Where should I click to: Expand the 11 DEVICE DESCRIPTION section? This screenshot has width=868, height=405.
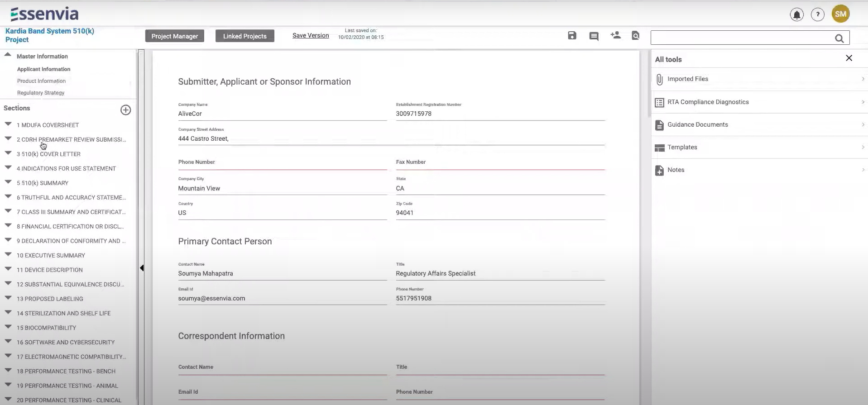[x=8, y=269]
